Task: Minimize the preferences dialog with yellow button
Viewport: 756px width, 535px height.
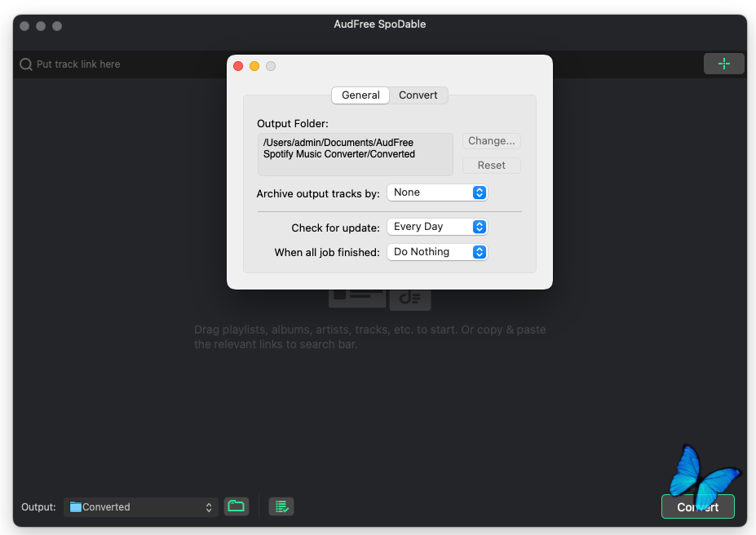Action: pos(254,66)
